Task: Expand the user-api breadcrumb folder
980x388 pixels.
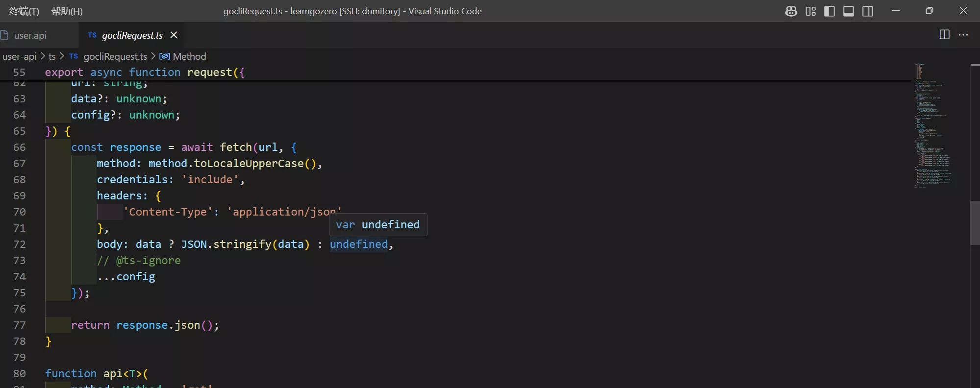Action: tap(20, 56)
